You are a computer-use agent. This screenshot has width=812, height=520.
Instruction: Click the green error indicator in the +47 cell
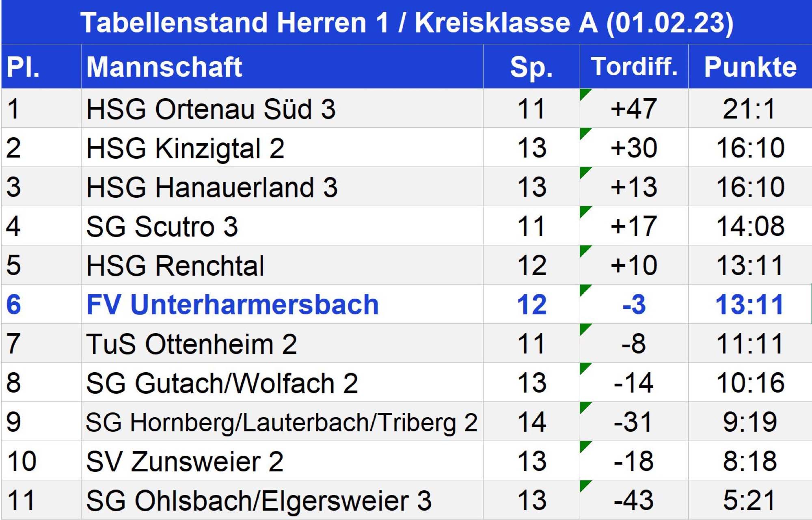tap(584, 93)
